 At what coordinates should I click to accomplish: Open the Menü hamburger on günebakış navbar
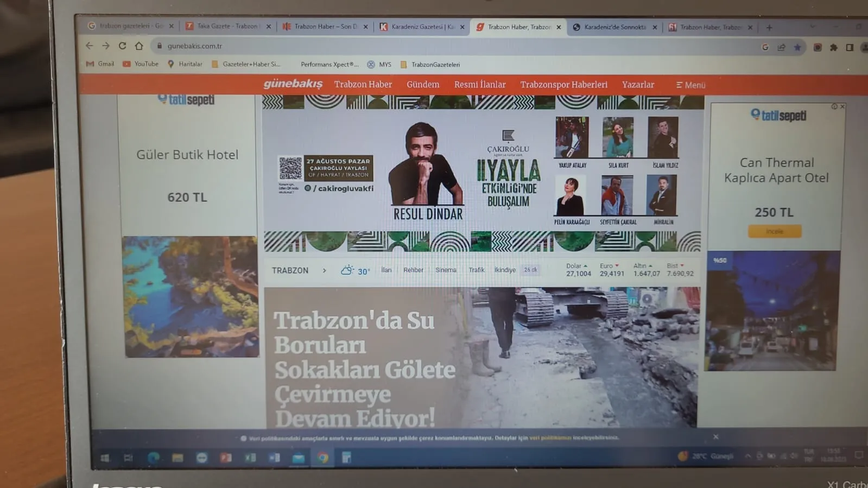[690, 85]
